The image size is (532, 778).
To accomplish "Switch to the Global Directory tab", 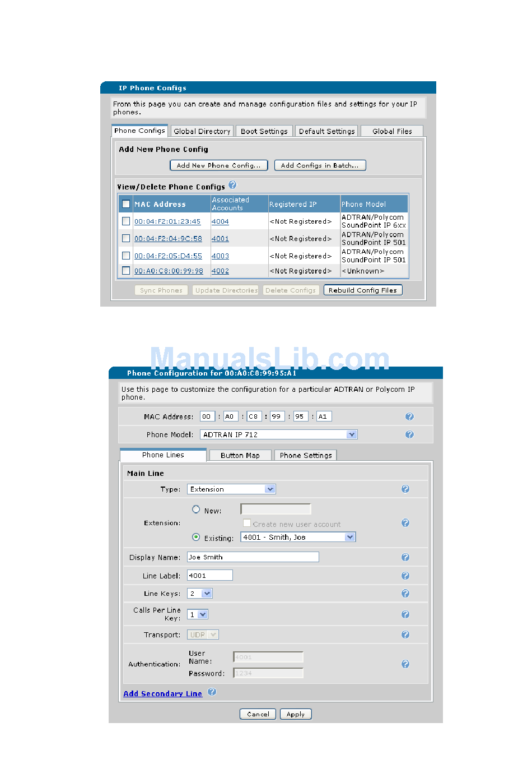I will pyautogui.click(x=202, y=131).
